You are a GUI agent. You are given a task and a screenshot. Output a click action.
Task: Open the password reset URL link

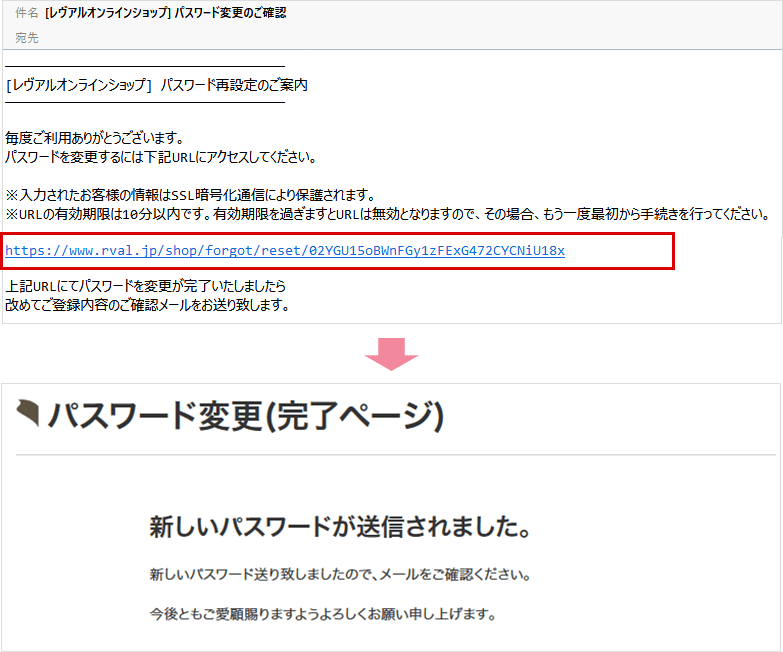[285, 251]
